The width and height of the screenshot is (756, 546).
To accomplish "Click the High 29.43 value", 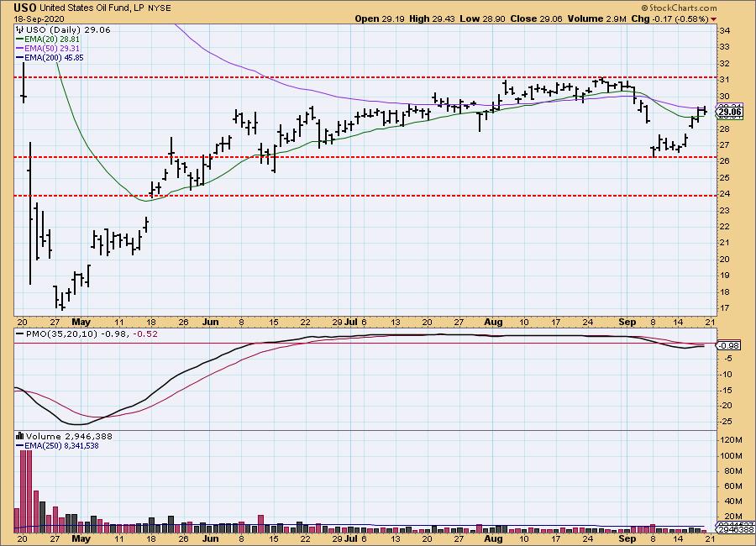I will (432, 18).
